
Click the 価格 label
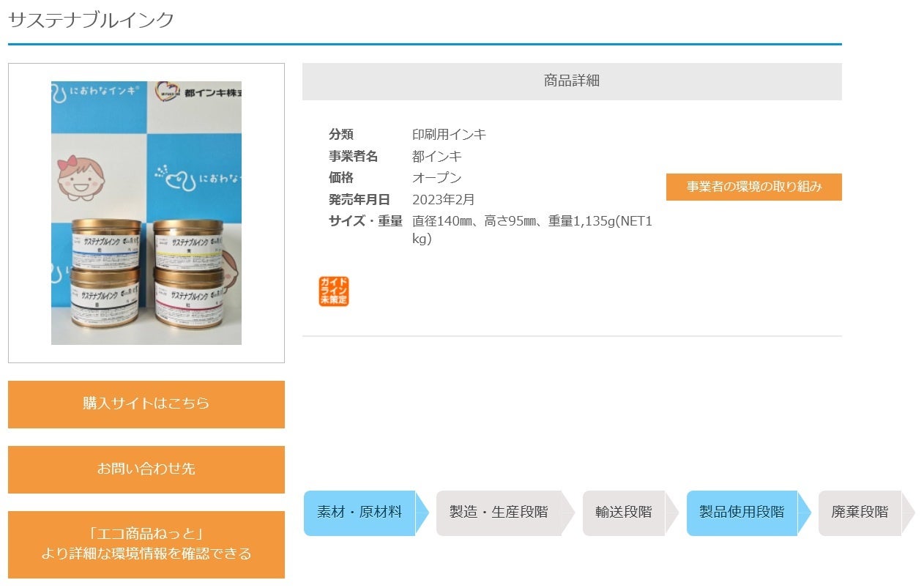tap(341, 178)
